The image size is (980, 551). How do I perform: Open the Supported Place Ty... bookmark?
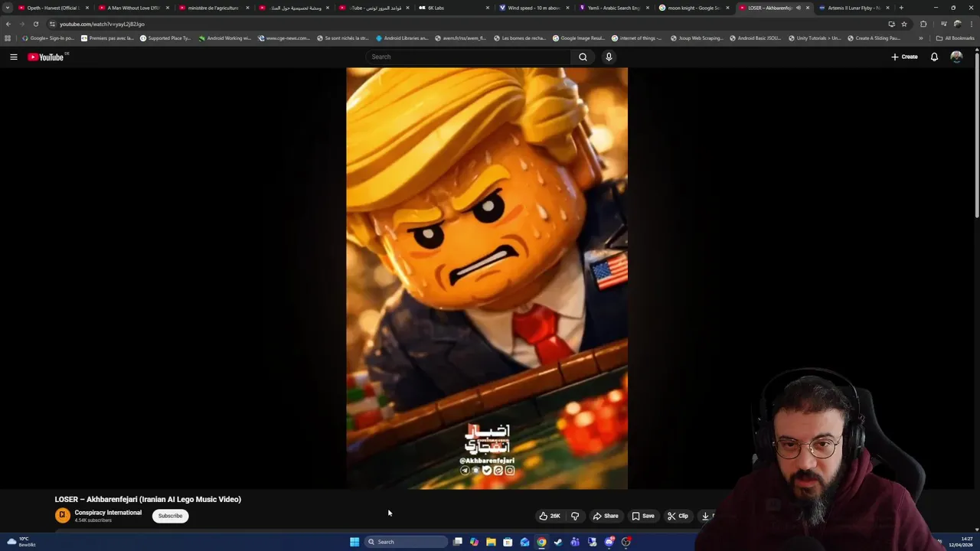[x=165, y=38]
